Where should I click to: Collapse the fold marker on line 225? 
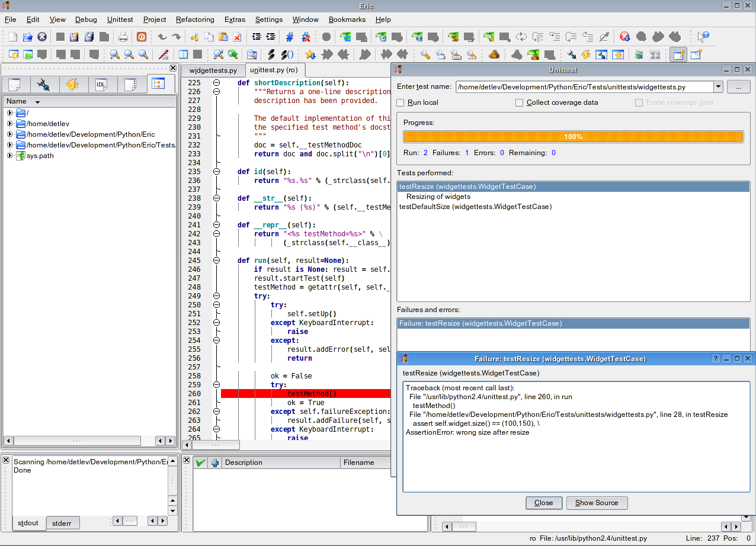(217, 83)
